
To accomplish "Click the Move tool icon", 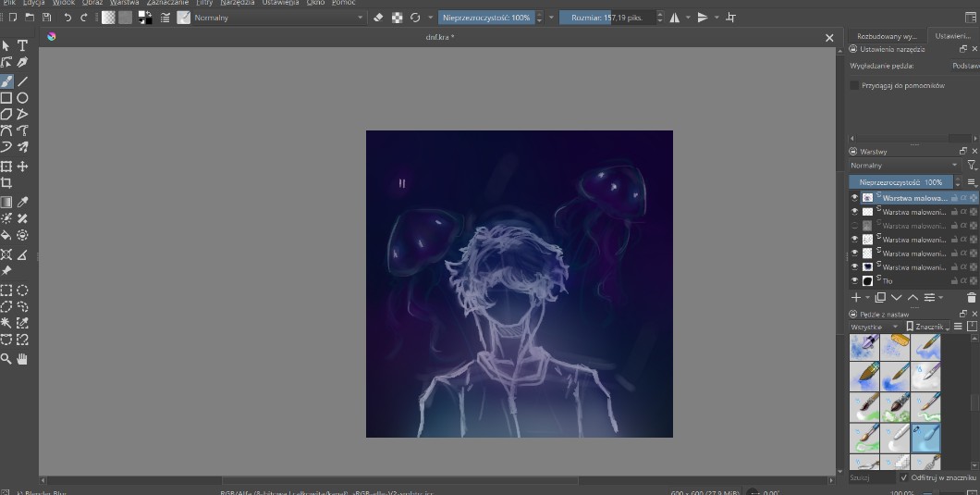I will click(22, 167).
